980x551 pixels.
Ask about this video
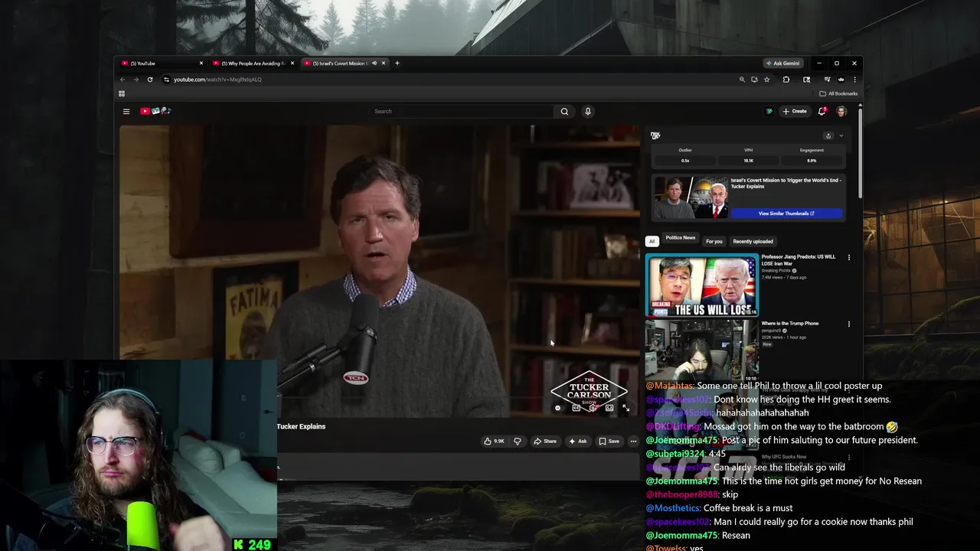pyautogui.click(x=578, y=441)
